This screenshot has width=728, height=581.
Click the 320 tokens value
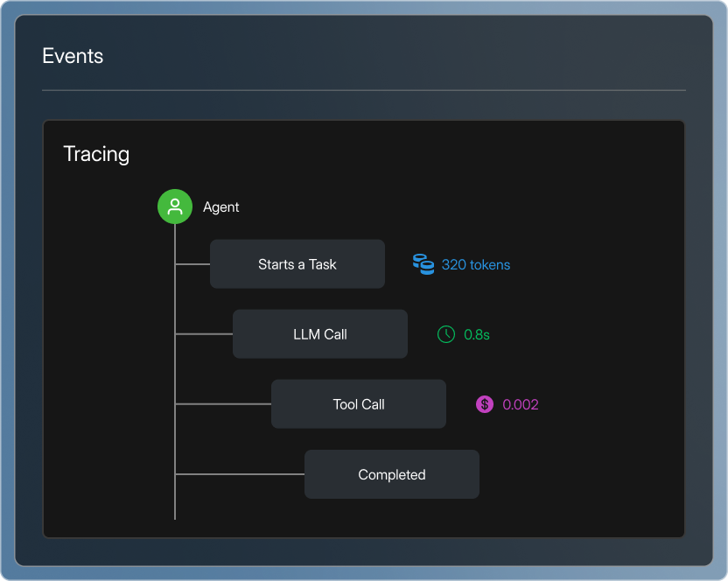coord(476,265)
